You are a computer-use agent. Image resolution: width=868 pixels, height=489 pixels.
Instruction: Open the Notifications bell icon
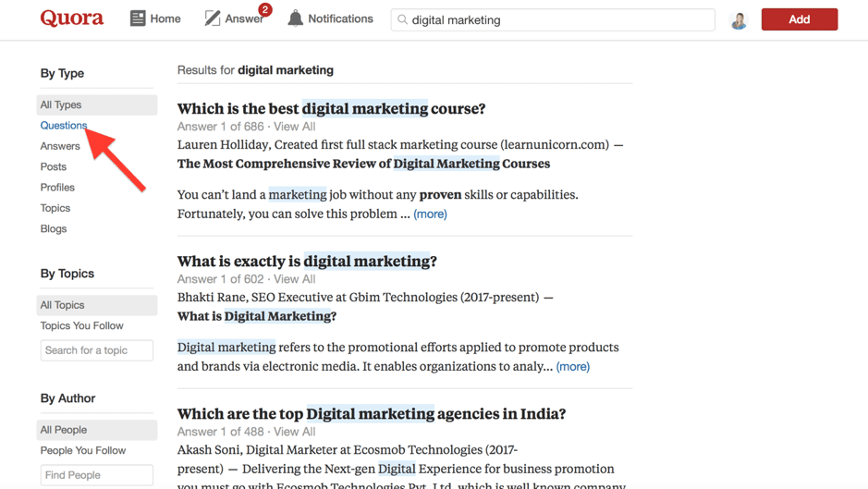click(x=295, y=18)
